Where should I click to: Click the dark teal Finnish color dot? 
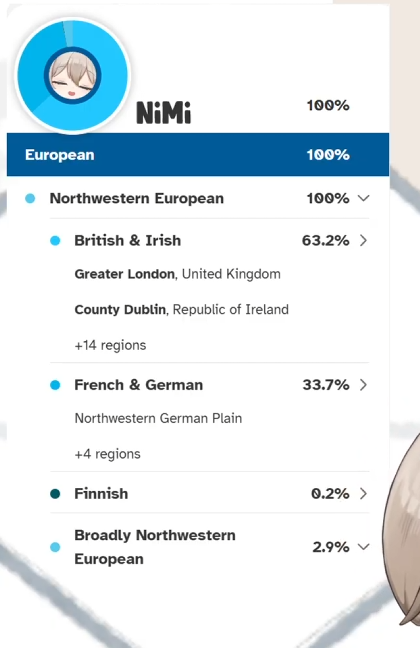click(55, 494)
